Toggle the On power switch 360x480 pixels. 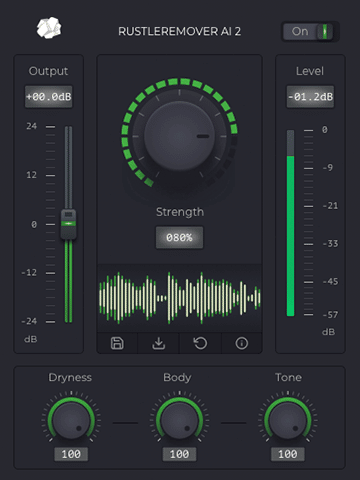[310, 32]
